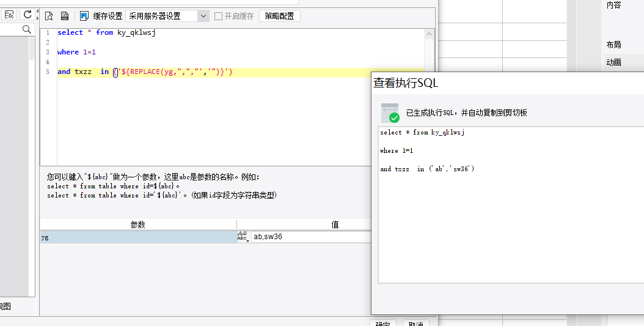Click the 值 column header
Viewport: 644px width, 326px height.
pyautogui.click(x=335, y=224)
